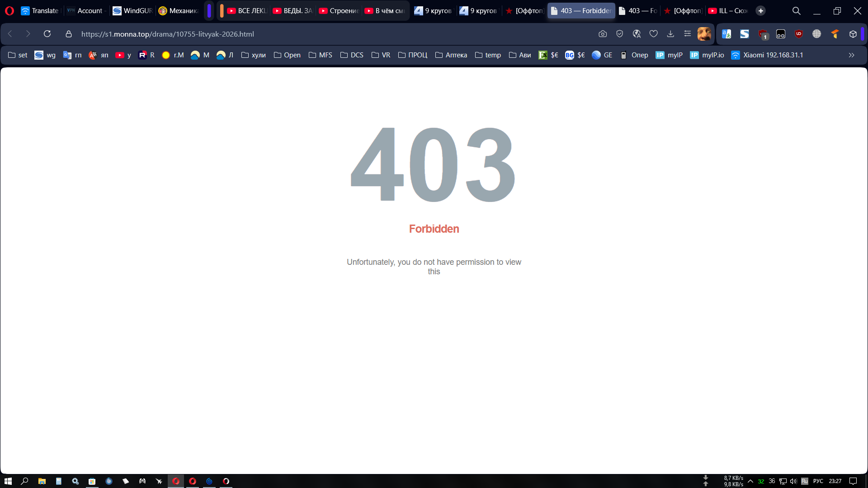Image resolution: width=868 pixels, height=488 pixels.
Task: Open the red shield extension with badge 1
Action: click(763, 34)
